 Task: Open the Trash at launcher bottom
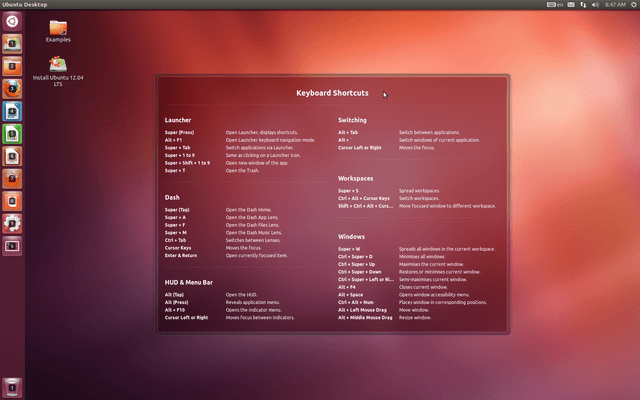[x=12, y=387]
